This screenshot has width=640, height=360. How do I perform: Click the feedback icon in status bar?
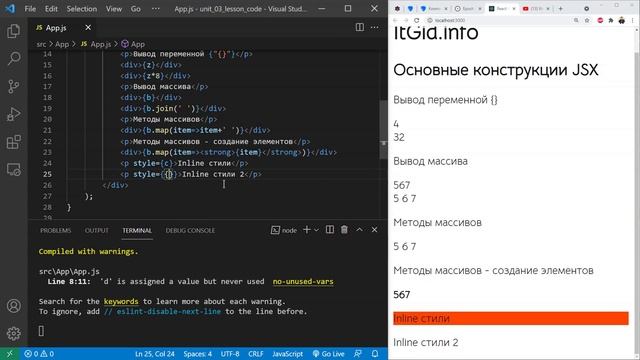click(x=358, y=354)
